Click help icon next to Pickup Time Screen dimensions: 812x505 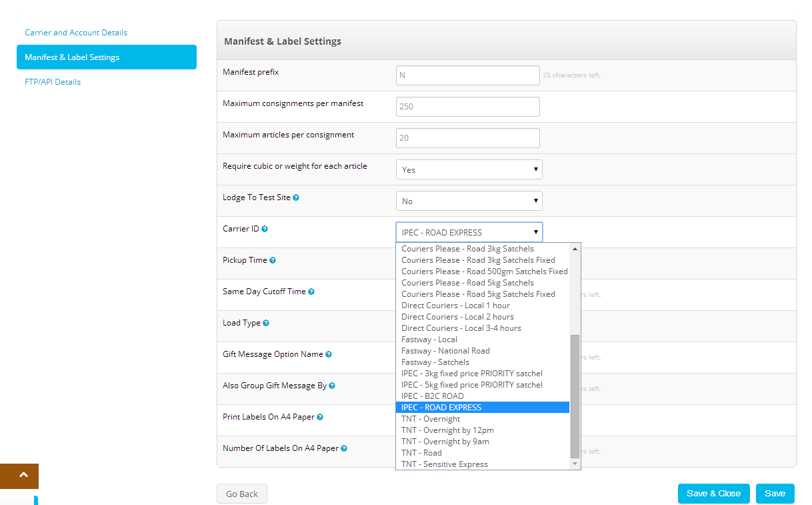(273, 261)
